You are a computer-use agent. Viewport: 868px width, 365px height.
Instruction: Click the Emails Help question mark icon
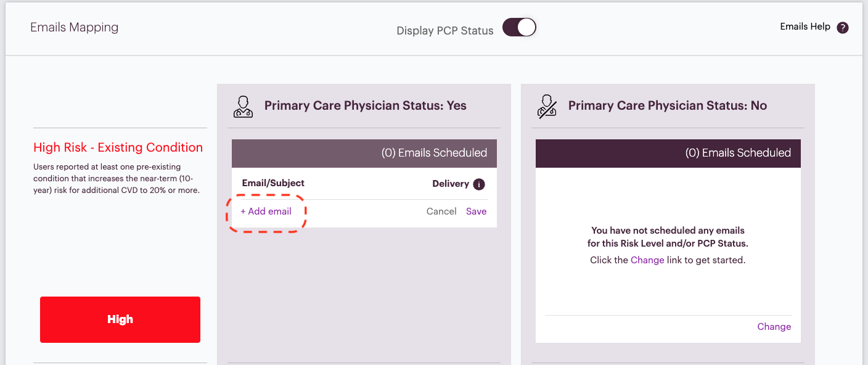click(843, 28)
